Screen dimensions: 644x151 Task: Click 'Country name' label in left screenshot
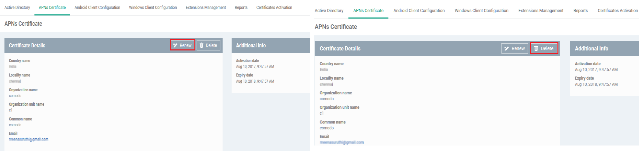(x=20, y=61)
